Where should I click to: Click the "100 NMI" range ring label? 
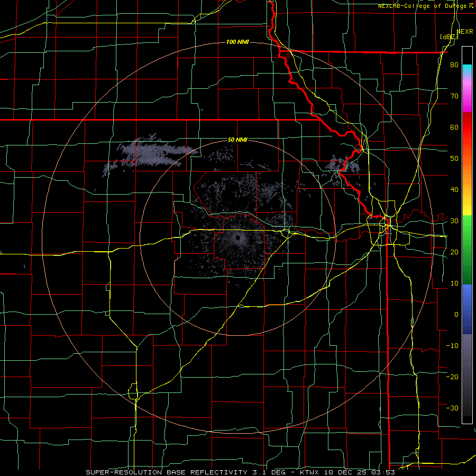click(x=237, y=42)
